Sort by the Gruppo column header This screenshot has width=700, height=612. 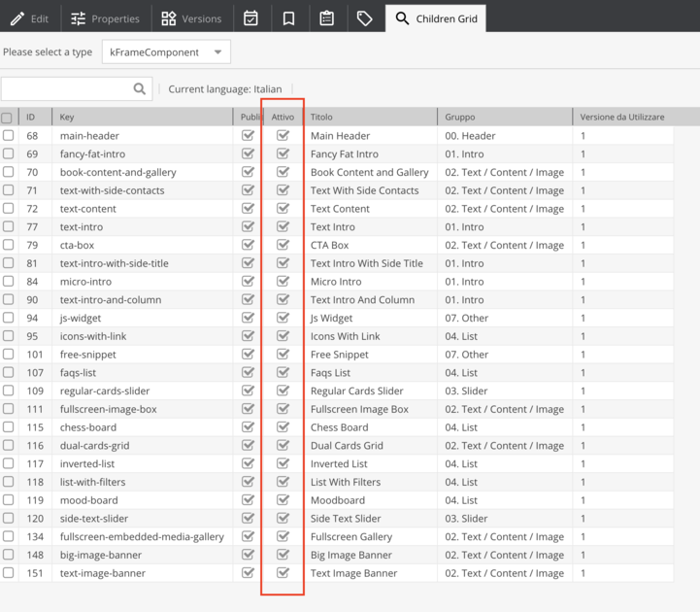[x=505, y=117]
